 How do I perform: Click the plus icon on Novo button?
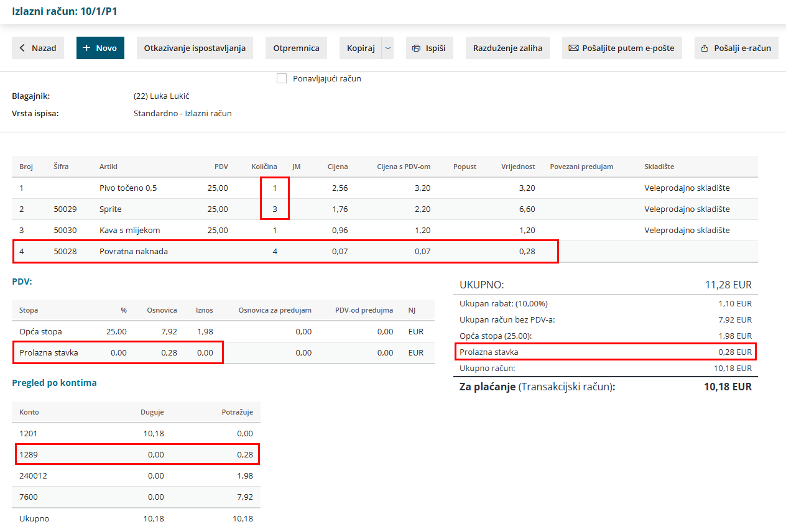pos(87,48)
